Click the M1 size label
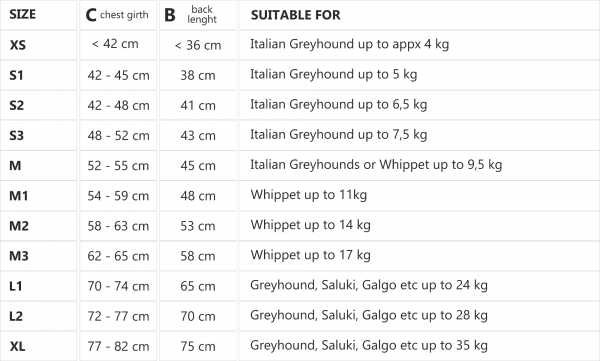Screen dimensions: 600x361 coord(19,196)
